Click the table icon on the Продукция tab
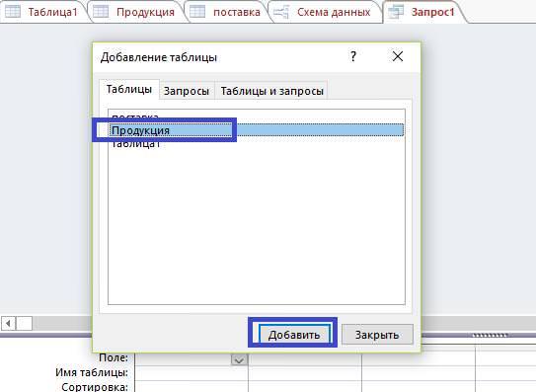Viewport: 536px width, 392px height. pyautogui.click(x=101, y=12)
